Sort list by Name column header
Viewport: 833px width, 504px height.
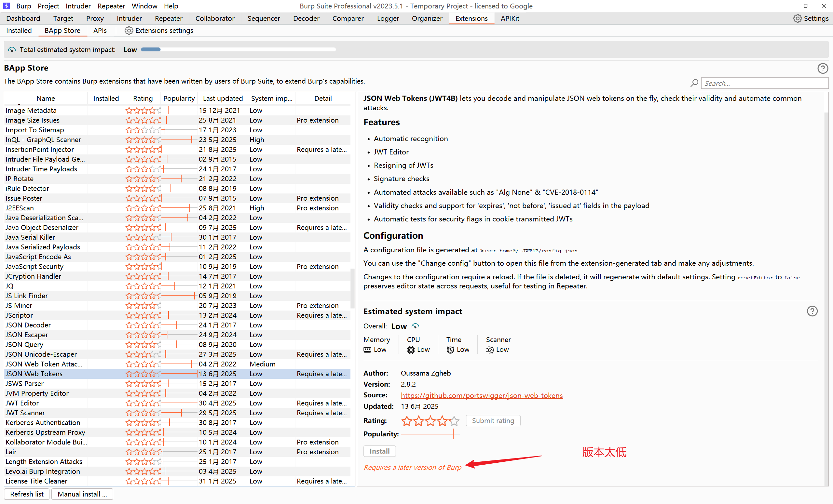click(x=46, y=98)
